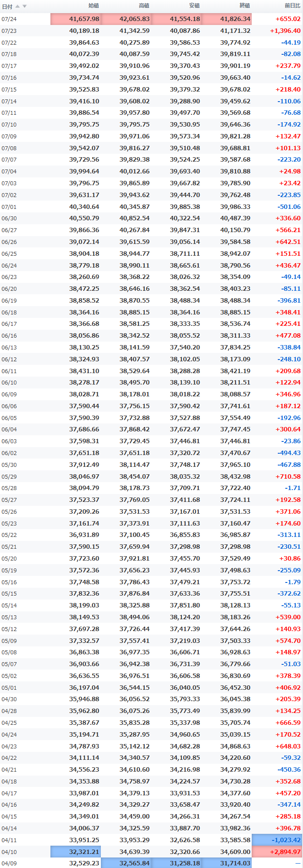
Task: Select high price 39,971.06 on 07/09
Action: 135,136
